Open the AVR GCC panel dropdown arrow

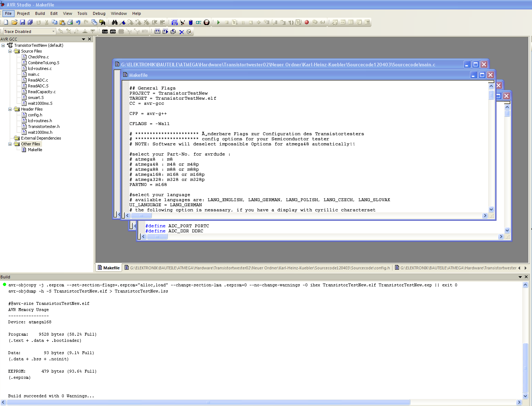(x=84, y=39)
